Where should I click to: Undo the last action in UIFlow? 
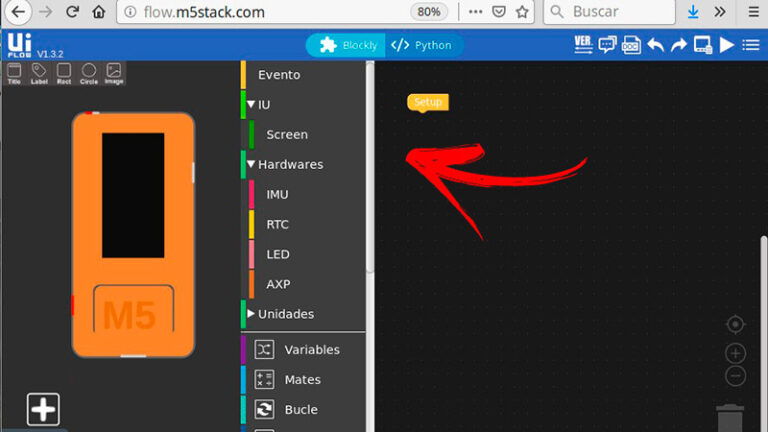point(656,45)
